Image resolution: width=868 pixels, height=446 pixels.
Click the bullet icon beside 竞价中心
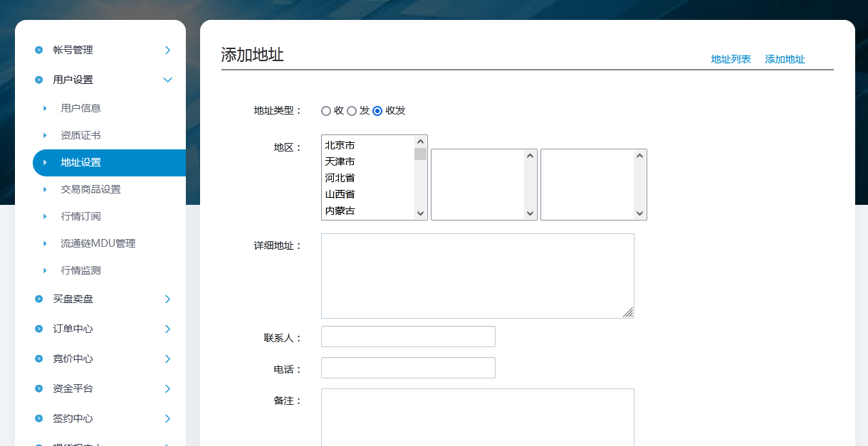38,359
